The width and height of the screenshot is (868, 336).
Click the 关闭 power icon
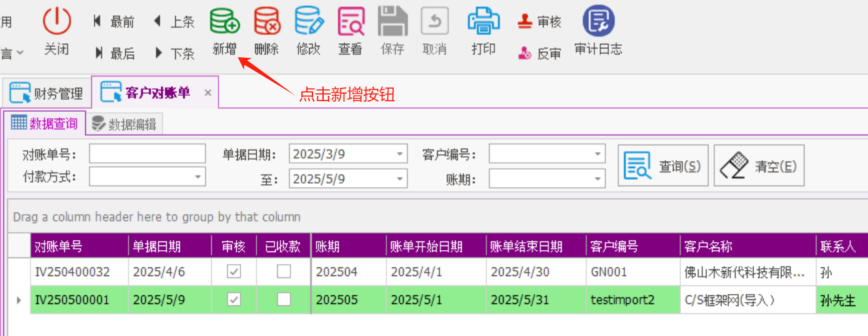[57, 21]
